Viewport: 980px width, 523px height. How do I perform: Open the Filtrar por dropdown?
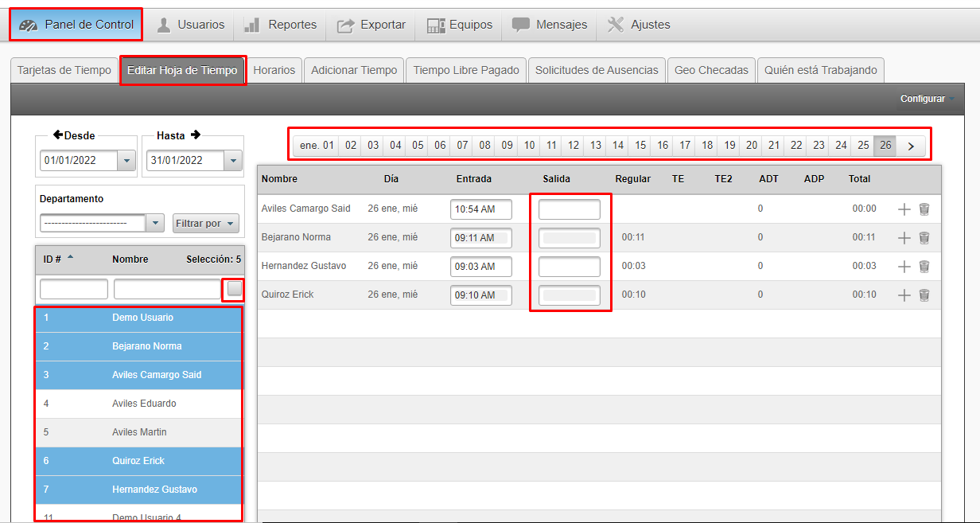206,224
